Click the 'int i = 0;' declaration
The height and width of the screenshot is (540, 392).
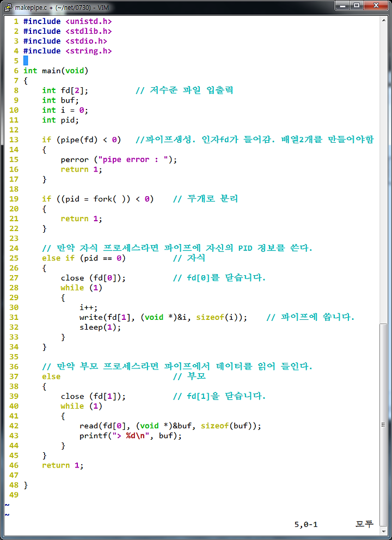65,110
